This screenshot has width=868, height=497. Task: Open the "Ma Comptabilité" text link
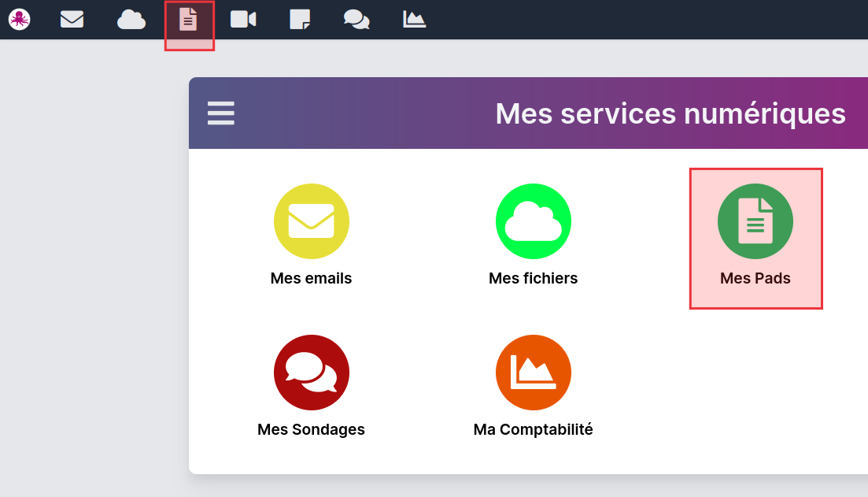coord(534,429)
